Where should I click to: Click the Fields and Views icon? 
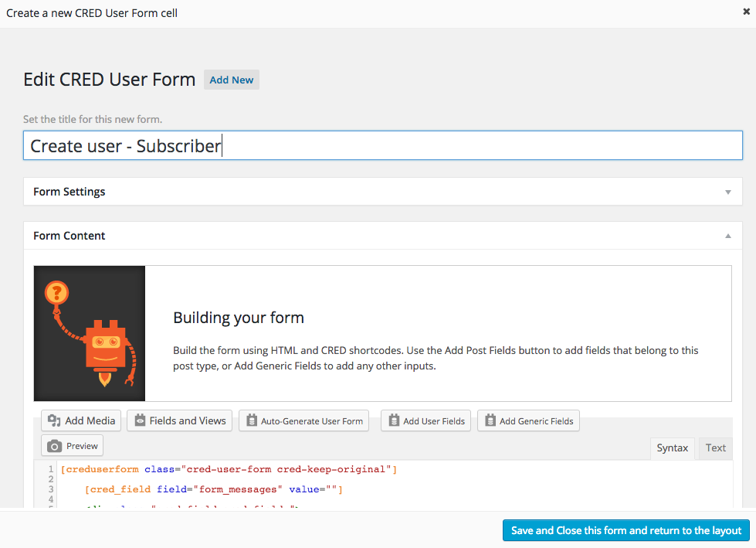coord(140,420)
